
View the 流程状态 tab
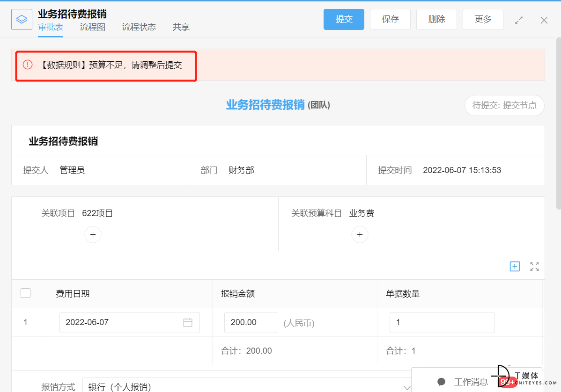(x=139, y=27)
